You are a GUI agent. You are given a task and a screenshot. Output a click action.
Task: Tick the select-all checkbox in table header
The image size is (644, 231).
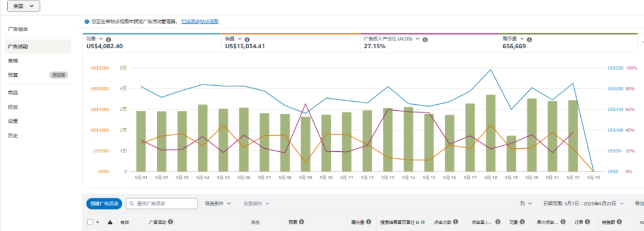click(90, 222)
